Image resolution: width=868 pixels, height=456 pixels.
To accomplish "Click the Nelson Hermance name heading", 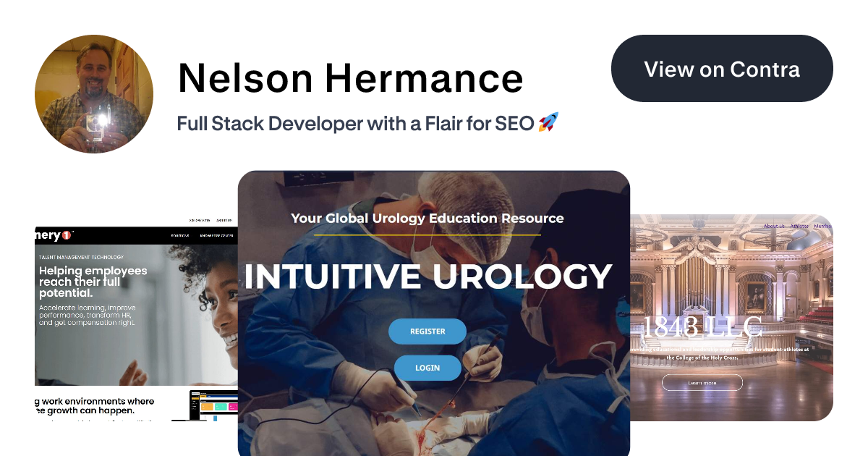I will point(350,77).
